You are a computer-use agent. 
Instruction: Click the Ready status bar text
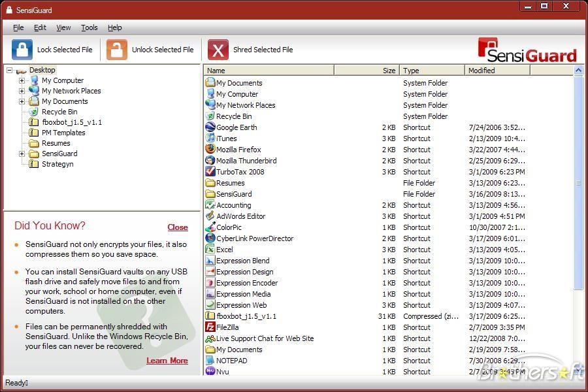16,383
